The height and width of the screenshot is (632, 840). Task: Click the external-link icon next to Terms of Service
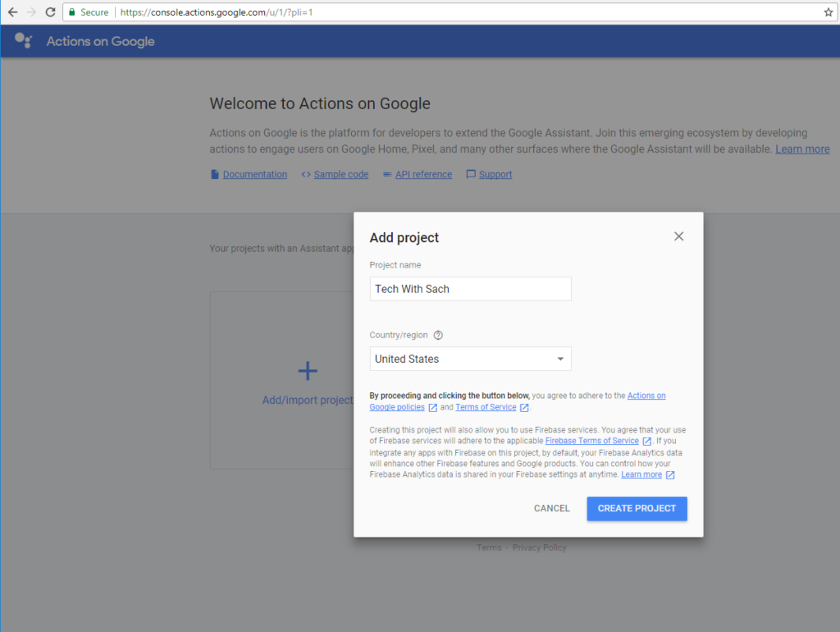point(524,407)
